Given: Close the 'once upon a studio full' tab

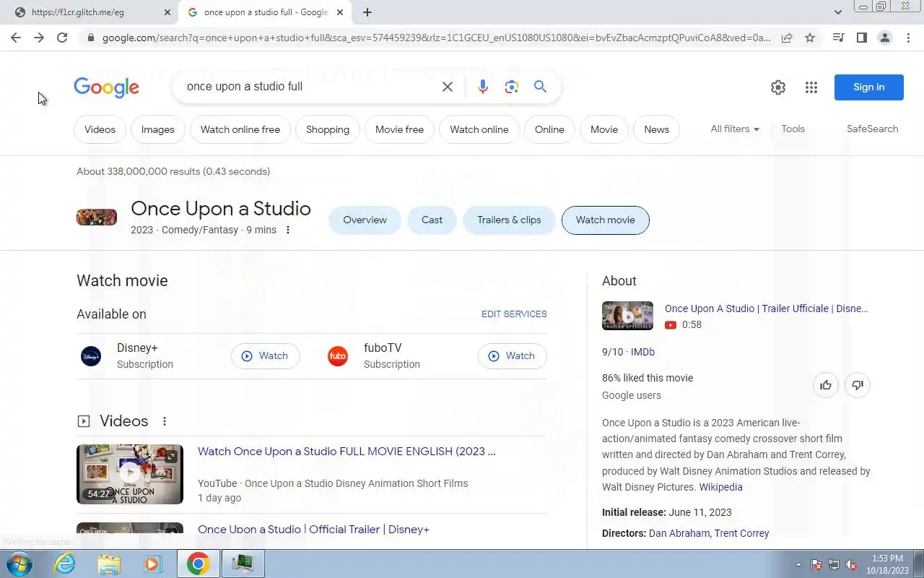Looking at the screenshot, I should click(340, 12).
